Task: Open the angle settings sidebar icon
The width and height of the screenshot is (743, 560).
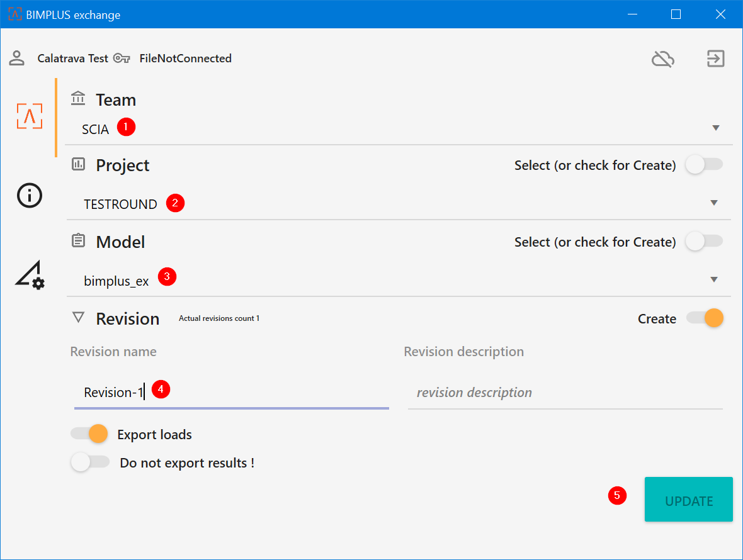Action: (30, 276)
